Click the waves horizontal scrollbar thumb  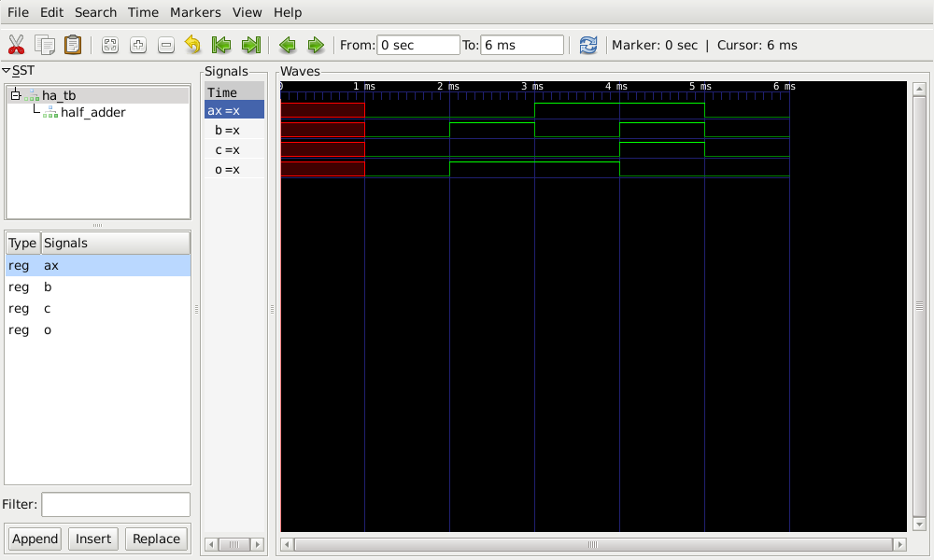pos(593,544)
